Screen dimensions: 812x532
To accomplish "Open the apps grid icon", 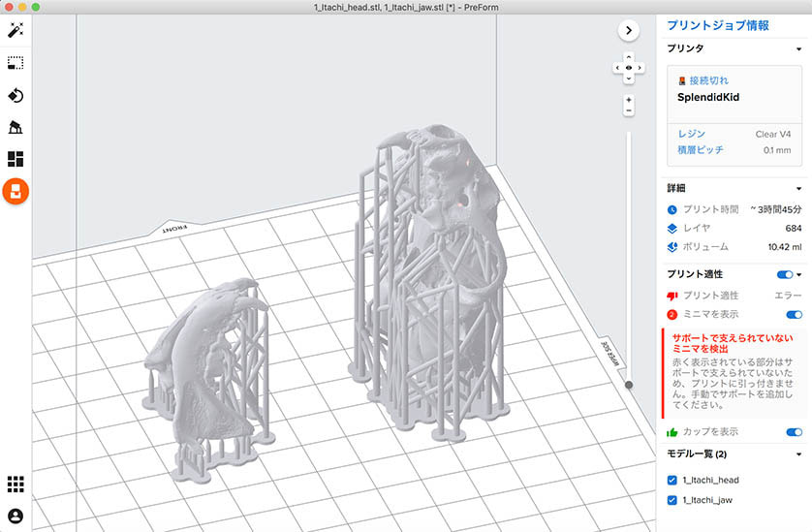I will click(16, 484).
